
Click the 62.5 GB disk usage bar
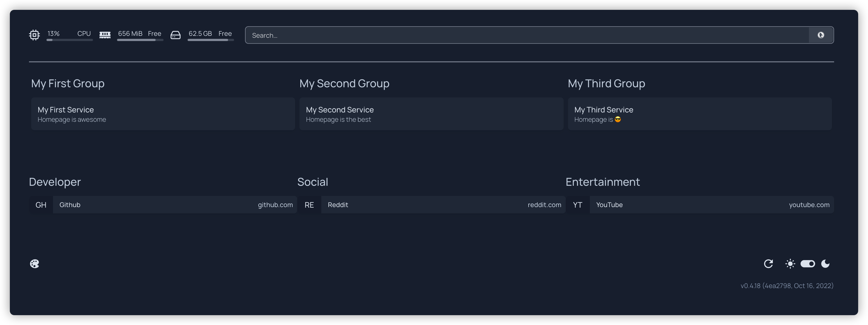coord(211,40)
